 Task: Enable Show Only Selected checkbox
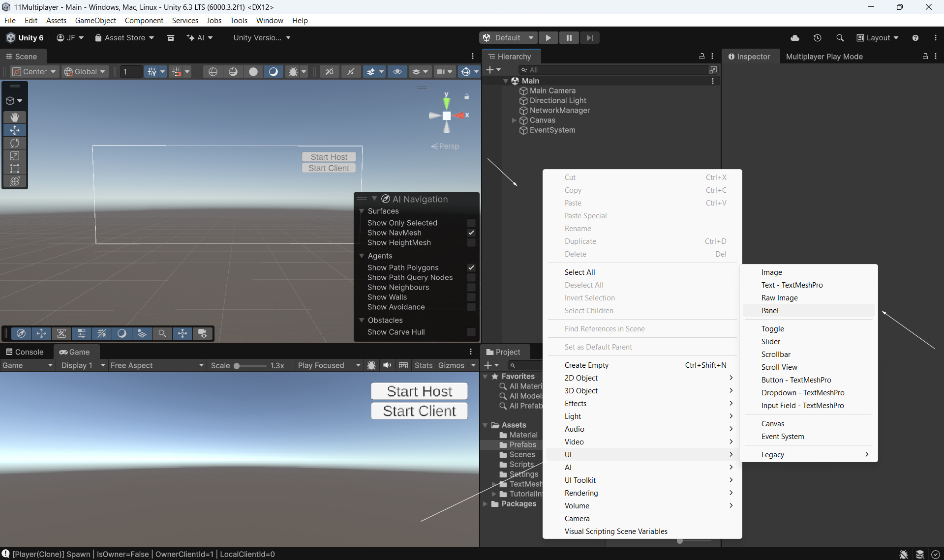coord(471,223)
